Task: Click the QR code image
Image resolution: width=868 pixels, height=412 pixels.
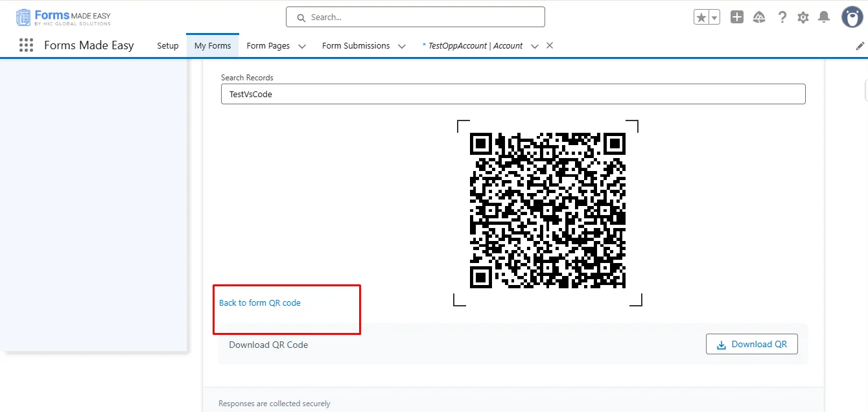Action: pos(548,211)
